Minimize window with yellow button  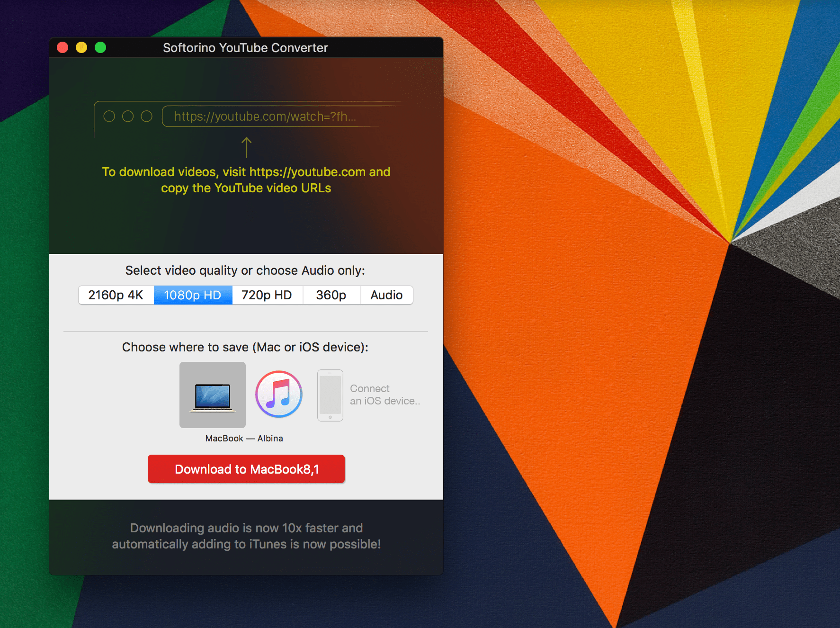tap(81, 47)
